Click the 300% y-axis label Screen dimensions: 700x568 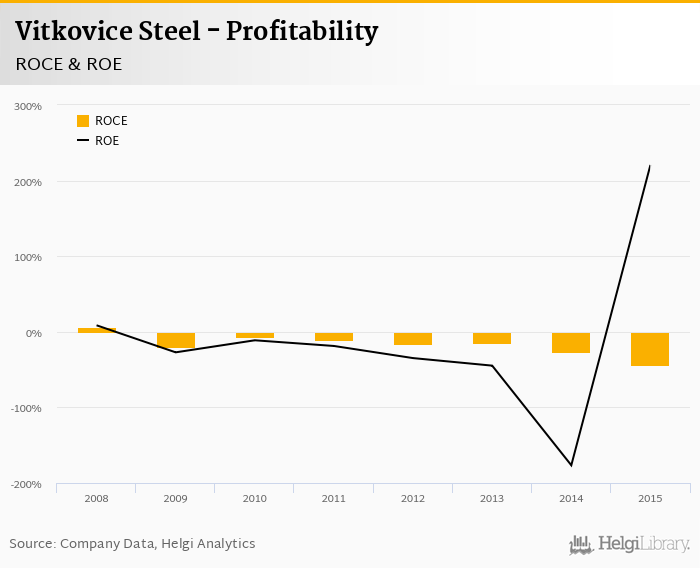click(28, 106)
